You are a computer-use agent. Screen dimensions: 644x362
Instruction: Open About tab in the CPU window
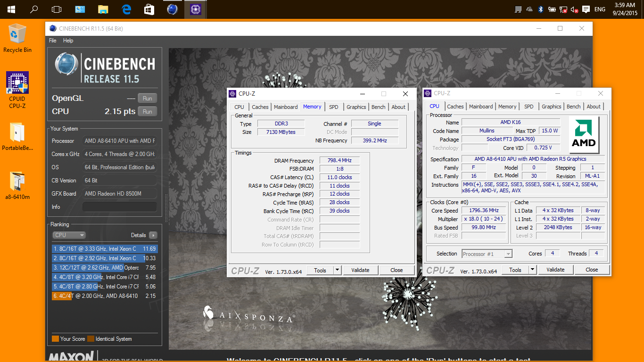coord(594,107)
